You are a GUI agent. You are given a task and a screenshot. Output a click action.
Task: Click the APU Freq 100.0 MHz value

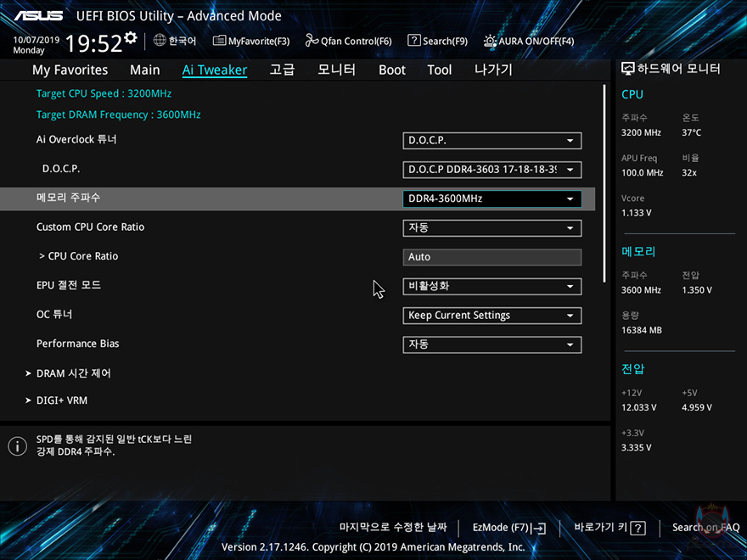(x=643, y=173)
